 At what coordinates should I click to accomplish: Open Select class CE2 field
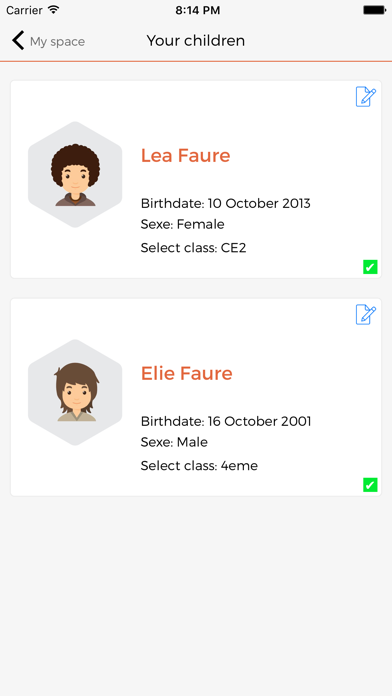(193, 248)
